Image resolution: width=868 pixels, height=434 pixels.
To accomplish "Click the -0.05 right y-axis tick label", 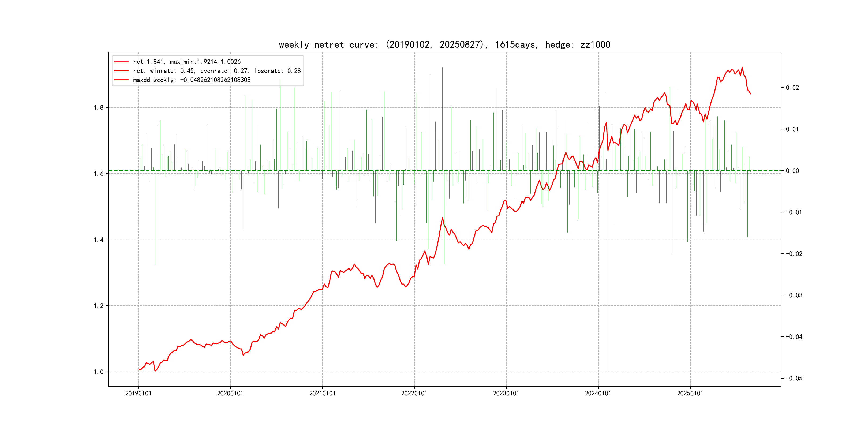I will pyautogui.click(x=794, y=378).
